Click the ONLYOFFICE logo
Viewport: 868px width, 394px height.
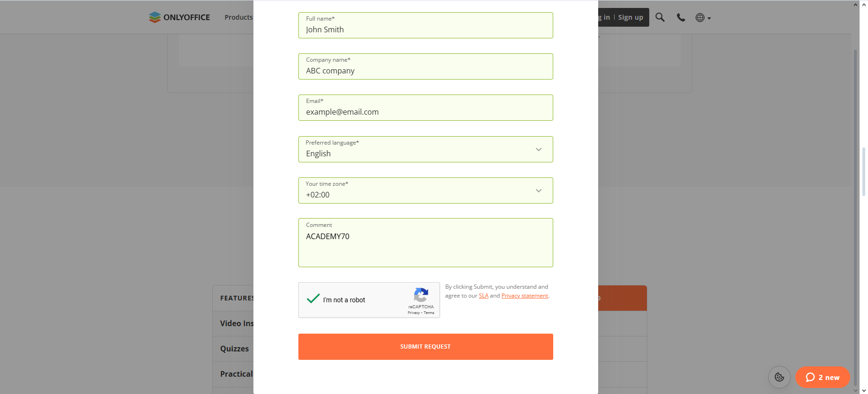pyautogui.click(x=179, y=17)
